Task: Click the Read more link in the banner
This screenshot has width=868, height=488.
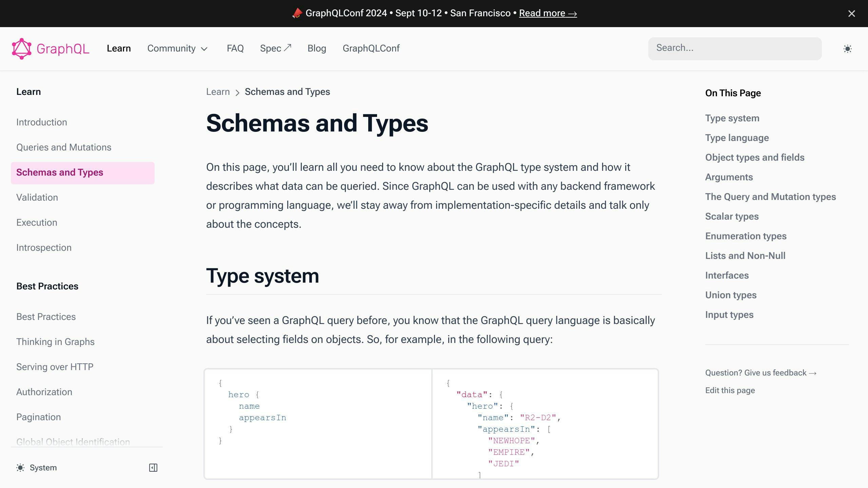Action: click(547, 13)
